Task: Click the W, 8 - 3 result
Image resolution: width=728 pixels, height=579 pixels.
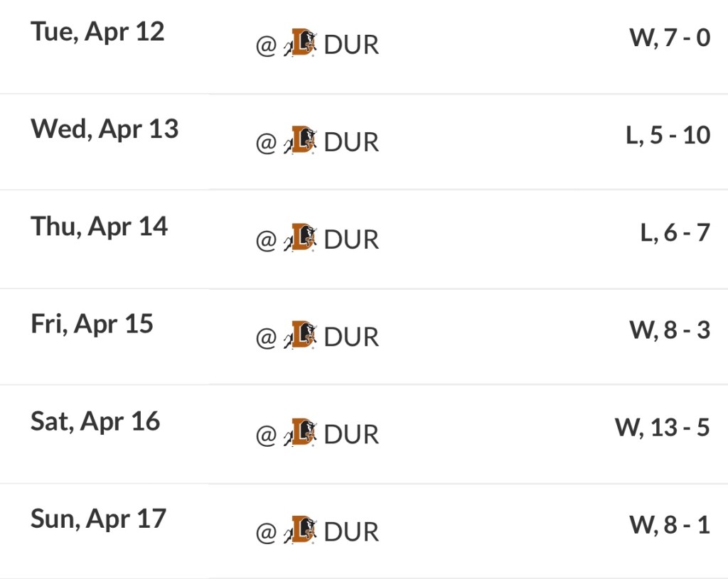Action: pyautogui.click(x=669, y=330)
